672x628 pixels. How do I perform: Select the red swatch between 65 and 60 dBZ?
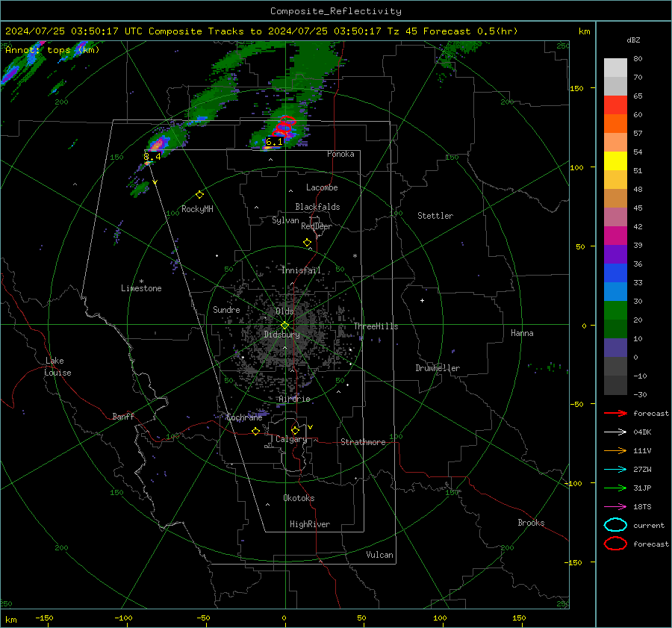click(615, 105)
